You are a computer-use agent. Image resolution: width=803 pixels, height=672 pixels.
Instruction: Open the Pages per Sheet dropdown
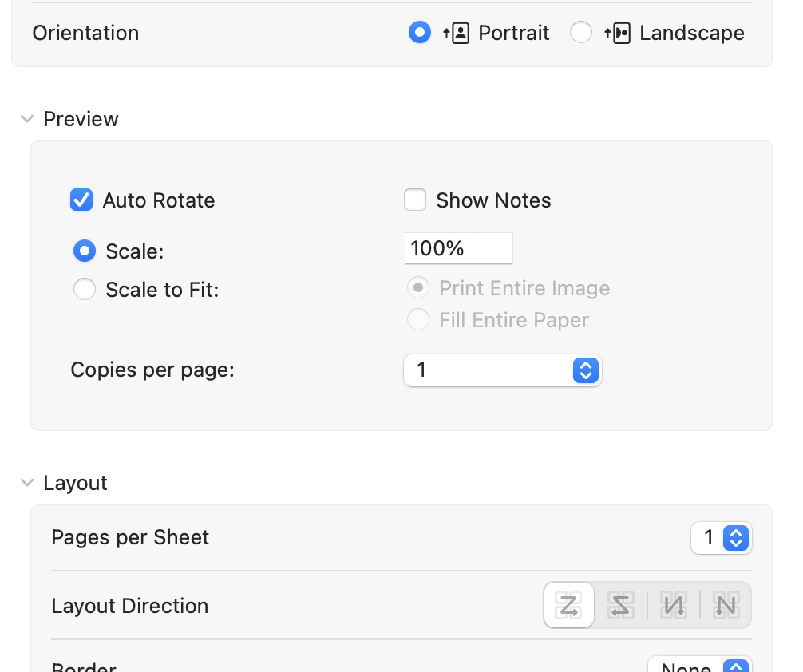coord(721,538)
